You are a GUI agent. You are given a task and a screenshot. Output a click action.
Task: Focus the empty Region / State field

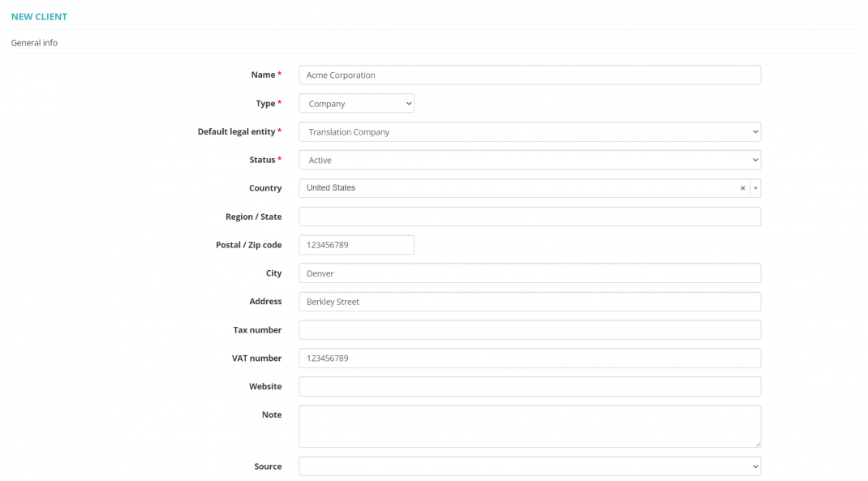point(529,217)
